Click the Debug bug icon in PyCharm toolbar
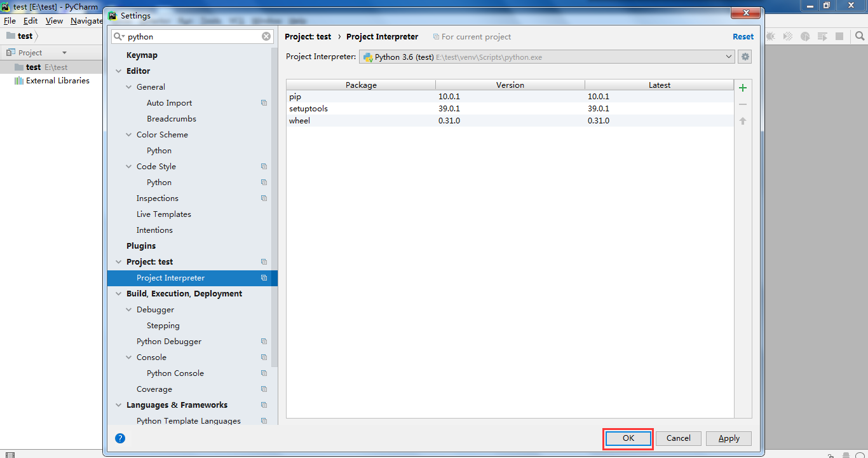This screenshot has width=868, height=458. click(770, 36)
